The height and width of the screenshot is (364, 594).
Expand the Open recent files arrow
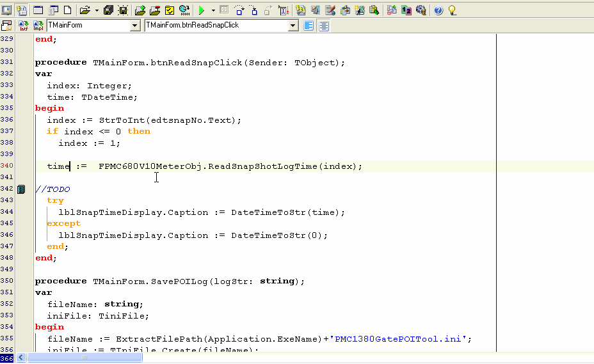point(97,11)
